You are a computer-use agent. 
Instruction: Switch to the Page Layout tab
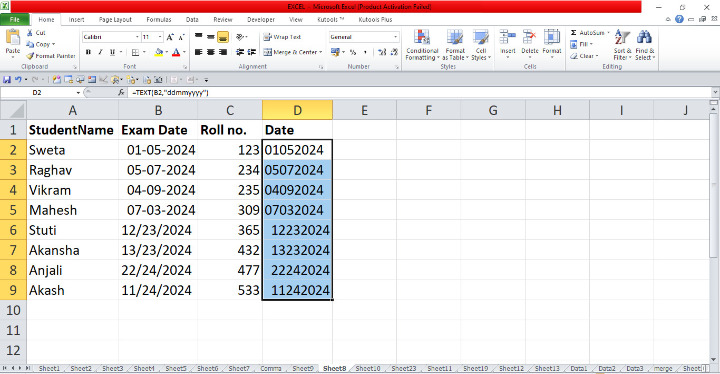click(x=115, y=19)
